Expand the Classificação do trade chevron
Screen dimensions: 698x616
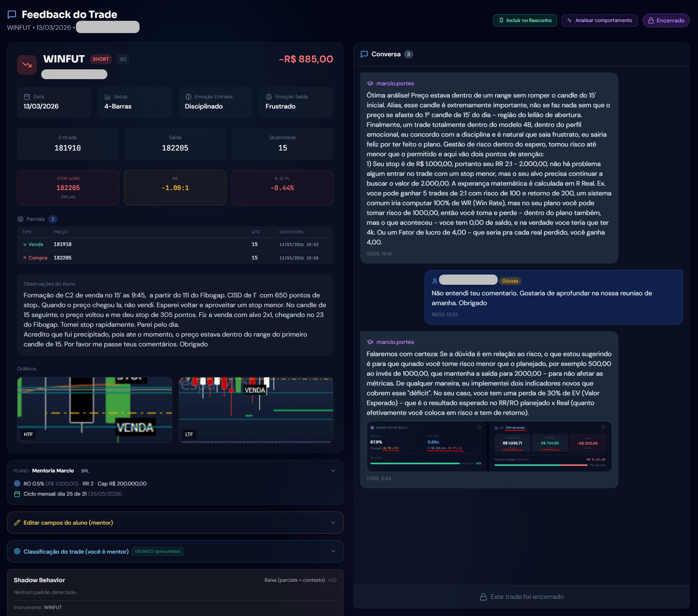click(333, 551)
